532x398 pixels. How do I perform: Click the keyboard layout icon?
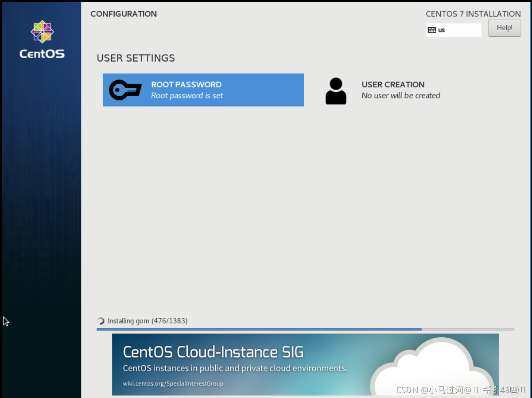pos(432,30)
